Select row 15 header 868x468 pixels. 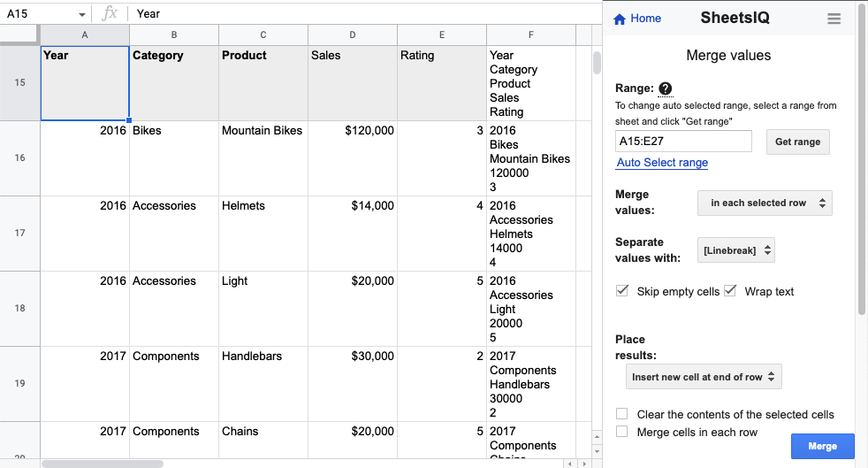[x=20, y=82]
